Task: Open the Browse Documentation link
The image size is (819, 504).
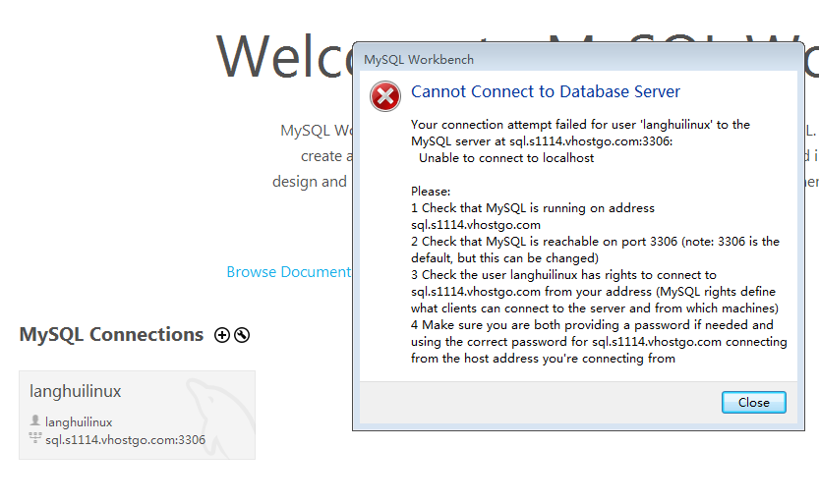Action: (x=288, y=272)
